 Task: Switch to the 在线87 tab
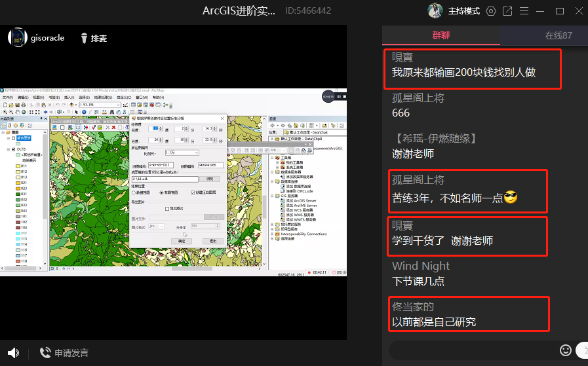[x=559, y=35]
